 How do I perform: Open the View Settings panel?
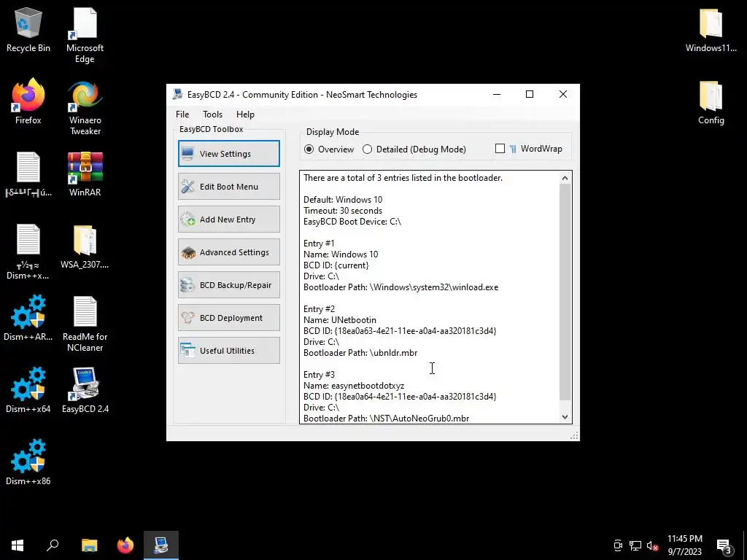(x=228, y=153)
